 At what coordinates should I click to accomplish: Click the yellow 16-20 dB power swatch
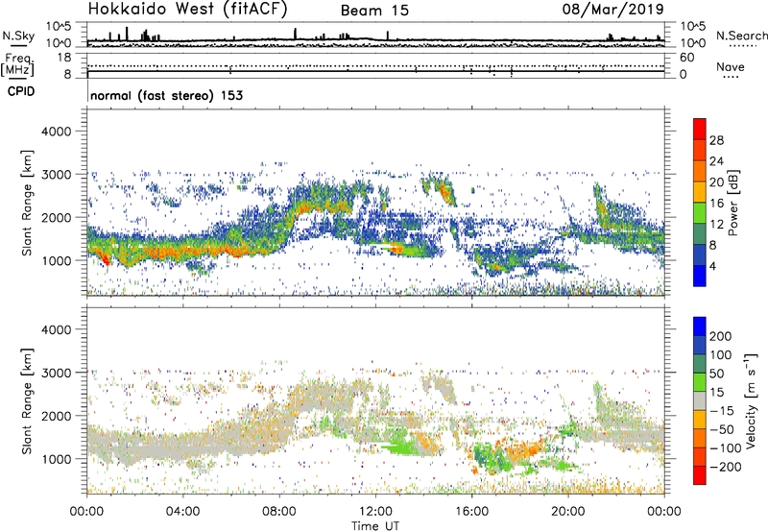coord(700,191)
